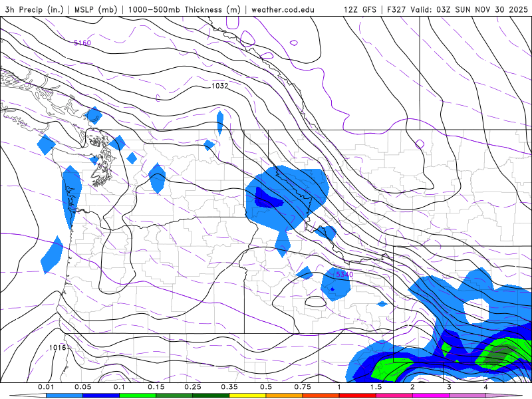The width and height of the screenshot is (532, 399).
Task: Select lavender 3–4 legend swatch
Action: pyautogui.click(x=467, y=396)
